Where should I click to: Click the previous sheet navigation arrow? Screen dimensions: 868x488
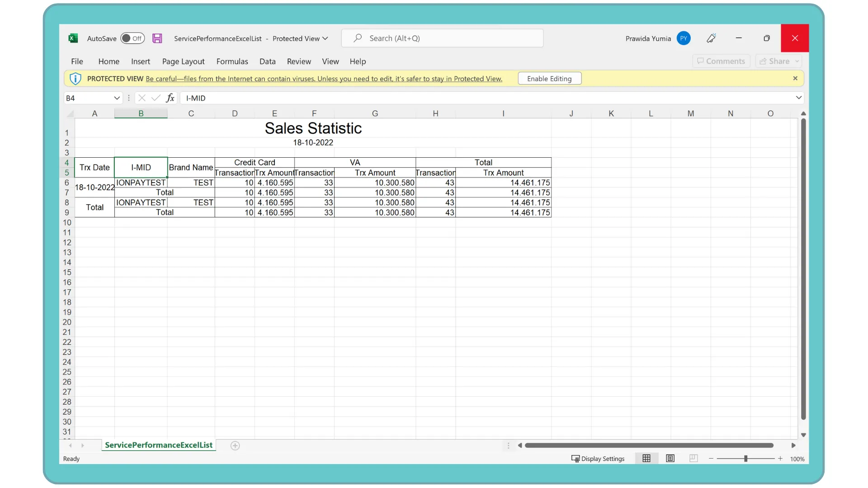pos(71,446)
